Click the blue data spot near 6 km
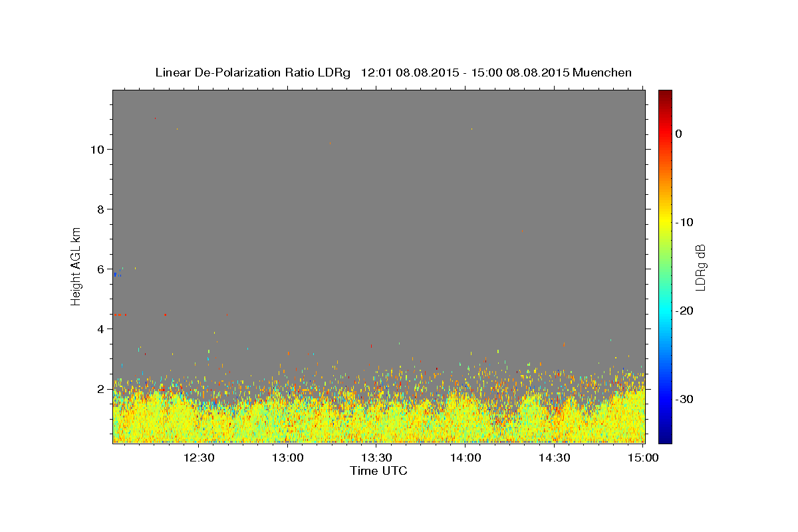798x532 pixels. [115, 274]
